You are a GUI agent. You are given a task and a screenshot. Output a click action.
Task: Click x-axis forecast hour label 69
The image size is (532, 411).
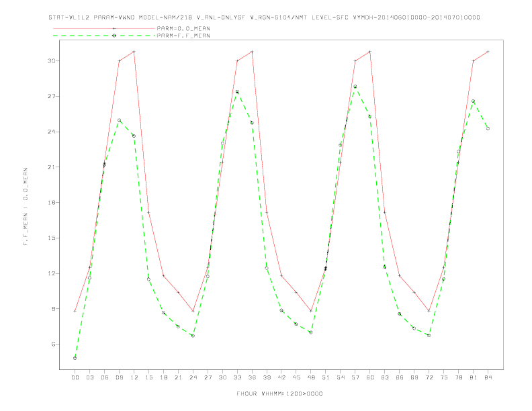414,377
